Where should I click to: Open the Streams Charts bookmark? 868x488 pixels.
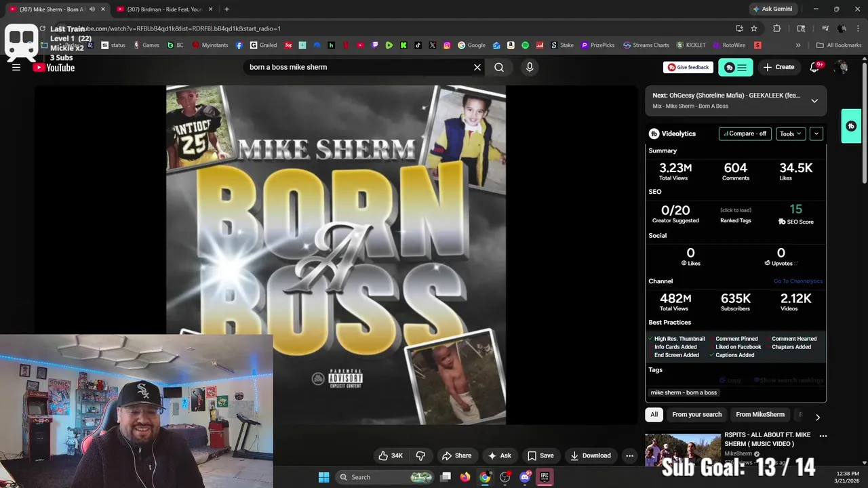click(x=646, y=45)
